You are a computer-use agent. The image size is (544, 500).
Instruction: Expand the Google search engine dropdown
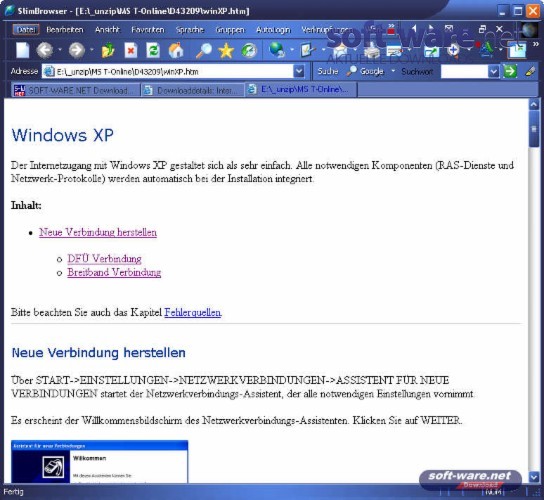393,71
